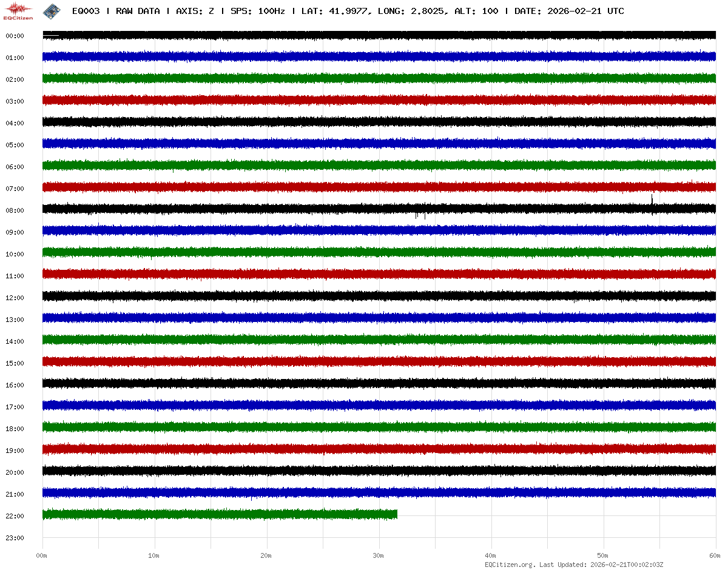Image resolution: width=728 pixels, height=570 pixels.
Task: Click the 10m minute axis label
Action: 154,555
